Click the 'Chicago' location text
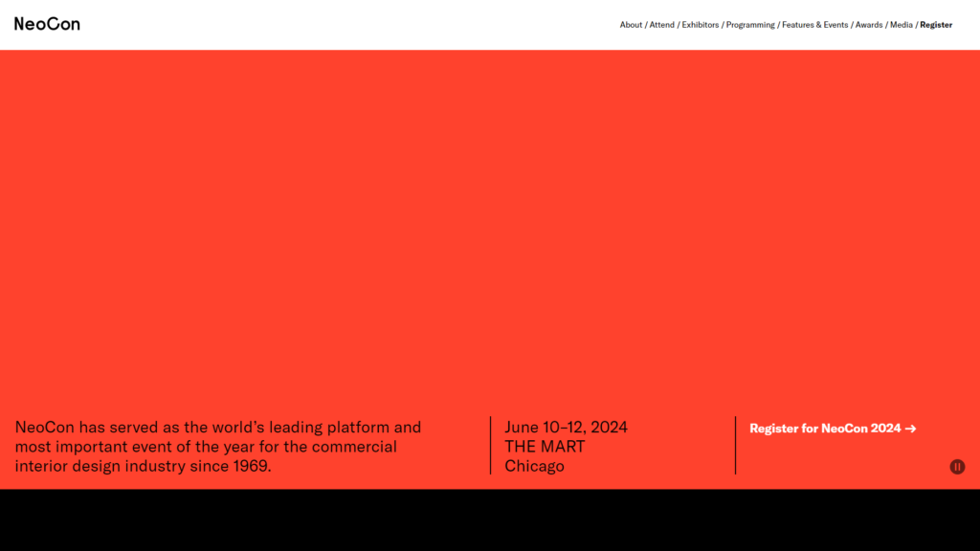980x551 pixels. [534, 466]
